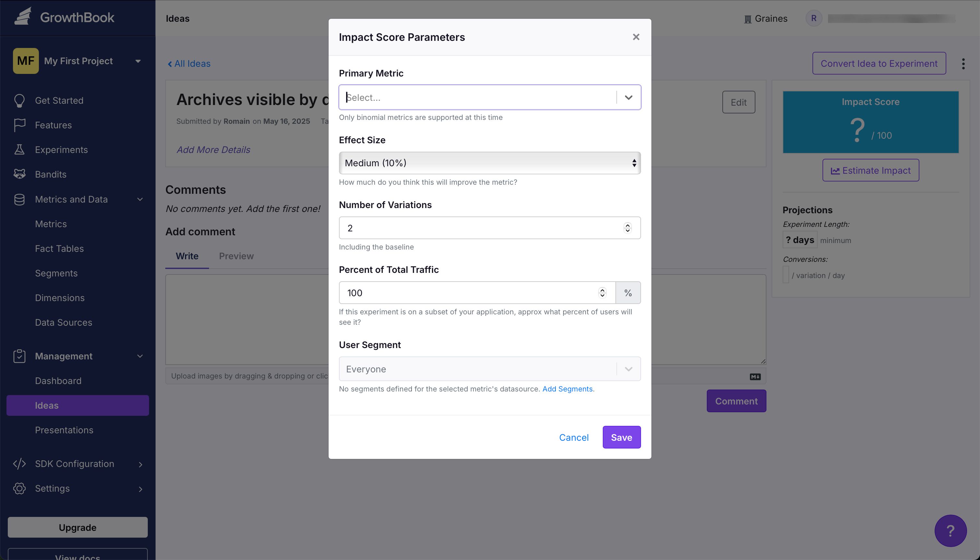Image resolution: width=980 pixels, height=560 pixels.
Task: Click the Settings gear icon
Action: coord(19,488)
